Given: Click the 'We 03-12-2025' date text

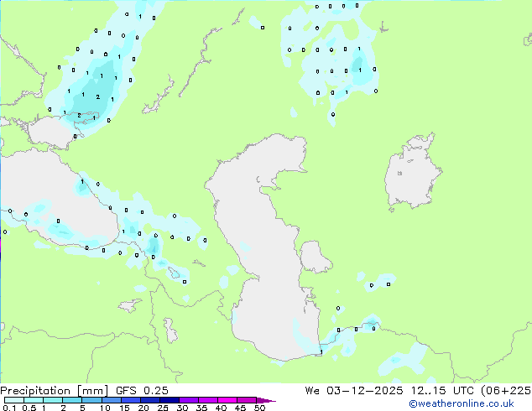Looking at the screenshot, I should [x=354, y=391].
